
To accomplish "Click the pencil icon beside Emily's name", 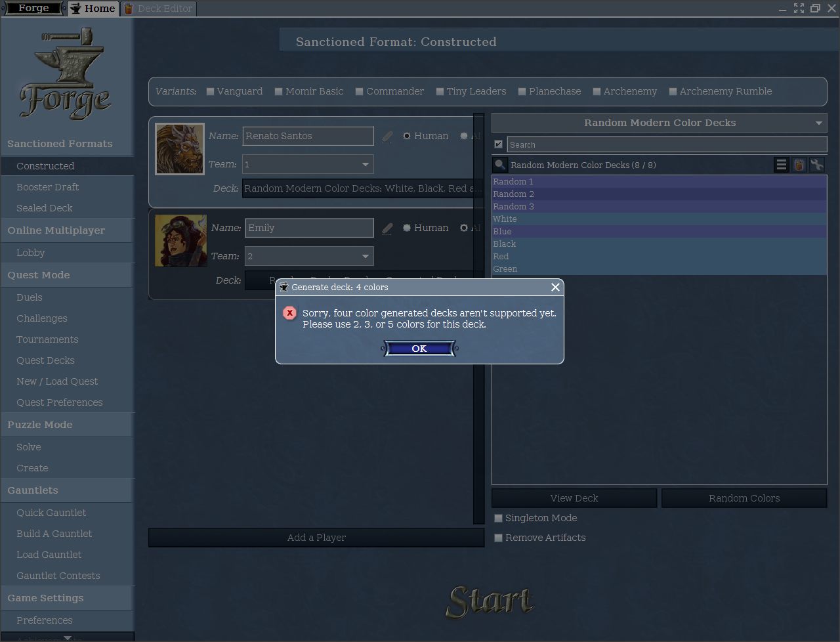I will point(387,228).
